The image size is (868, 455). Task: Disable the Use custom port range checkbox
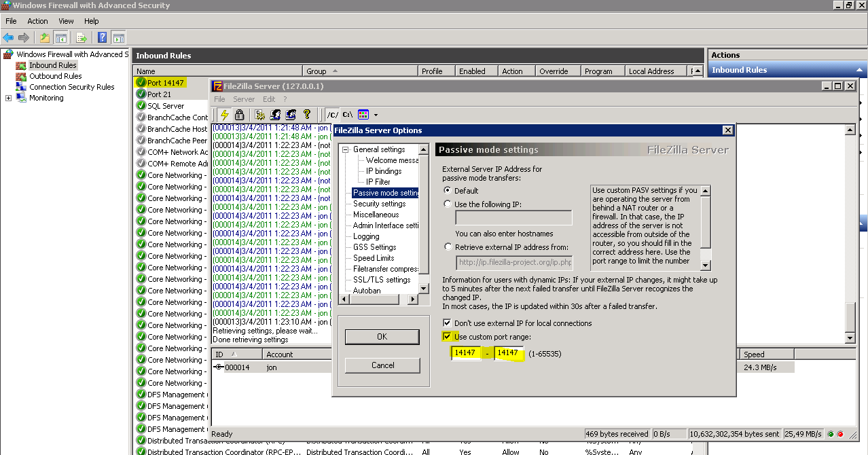[446, 337]
